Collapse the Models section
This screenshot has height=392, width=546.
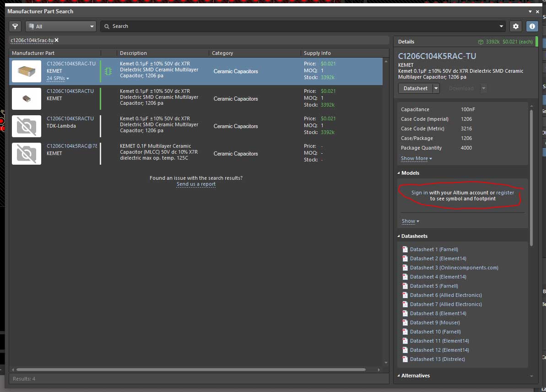[398, 173]
